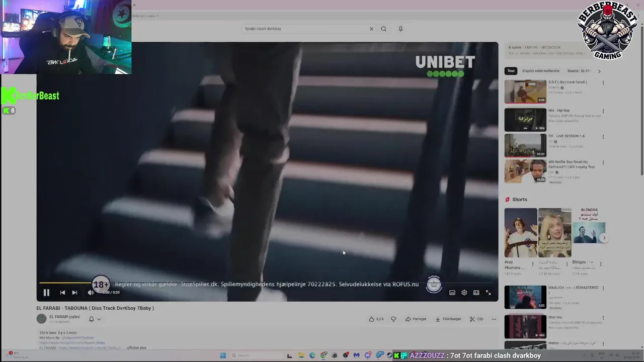This screenshot has height=362, width=644.
Task: Open player settings gear
Action: 464,293
